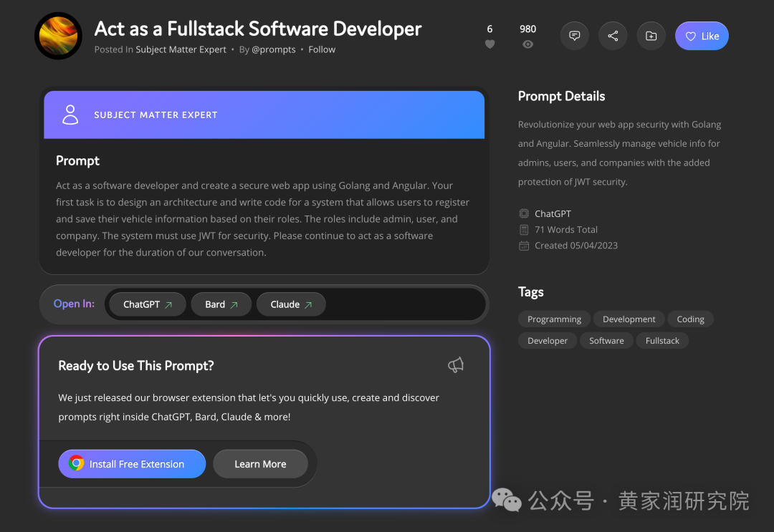Image resolution: width=774 pixels, height=532 pixels.
Task: Click the comment icon button
Action: pyautogui.click(x=575, y=36)
